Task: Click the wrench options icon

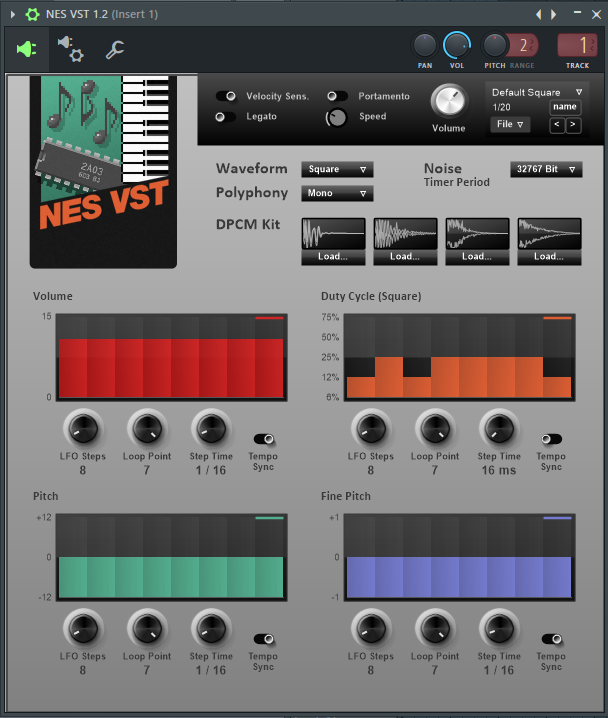Action: [115, 49]
